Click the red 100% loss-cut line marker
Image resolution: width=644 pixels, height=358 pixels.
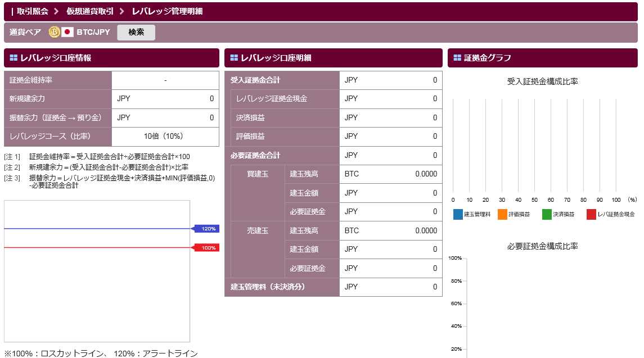(x=206, y=248)
